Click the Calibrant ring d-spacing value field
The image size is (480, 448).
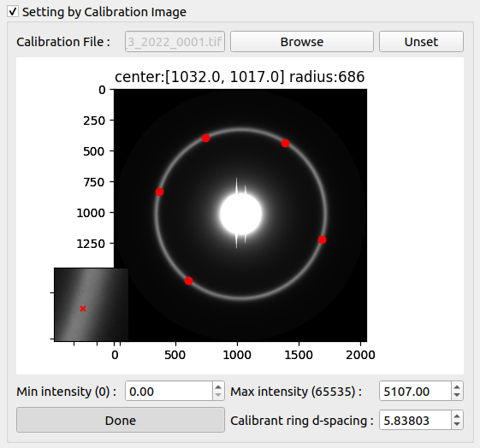pyautogui.click(x=416, y=420)
